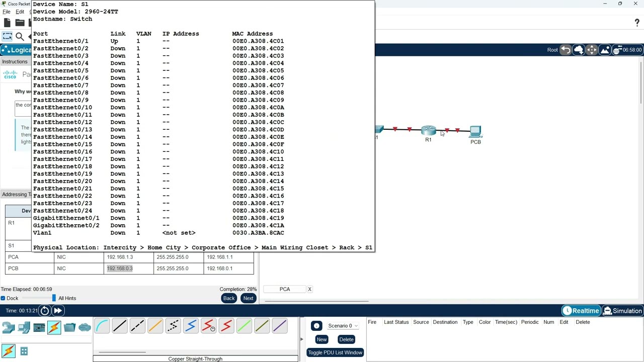This screenshot has height=362, width=644.
Task: Click the Root level label
Action: tap(552, 50)
